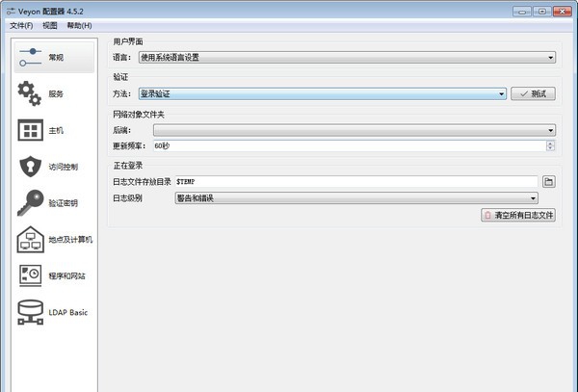The width and height of the screenshot is (578, 392).
Task: Minimize the Veyon configurator window
Action: [x=522, y=12]
